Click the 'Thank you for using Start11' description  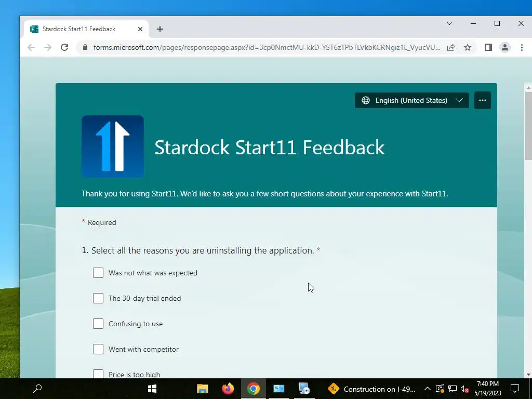pos(264,194)
